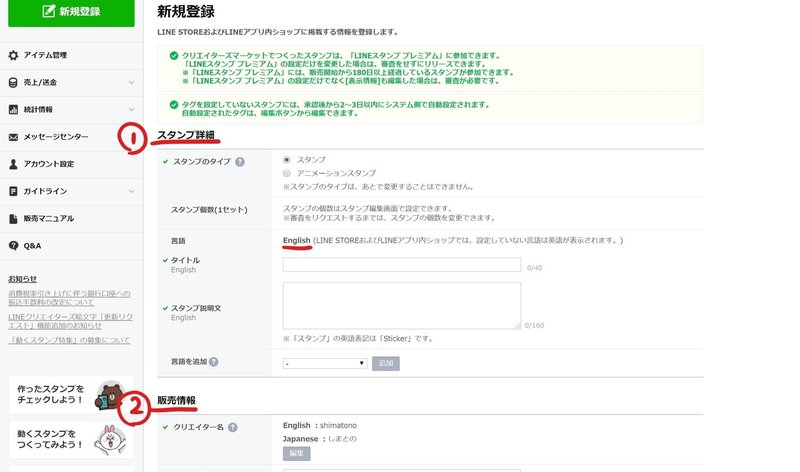Expand the 統計情報 chevron
The height and width of the screenshot is (472, 800).
click(x=131, y=109)
